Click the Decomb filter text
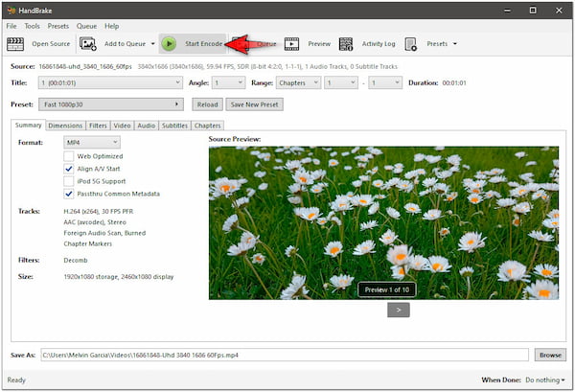The image size is (575, 392). 76,261
